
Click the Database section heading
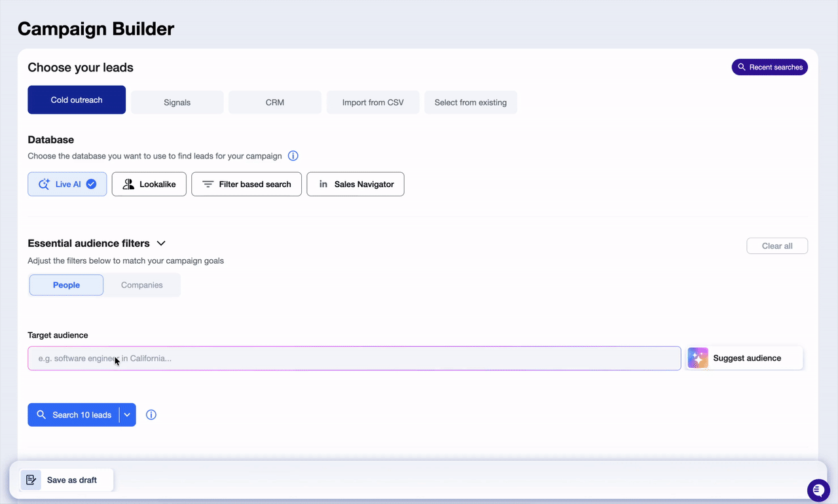pos(51,139)
